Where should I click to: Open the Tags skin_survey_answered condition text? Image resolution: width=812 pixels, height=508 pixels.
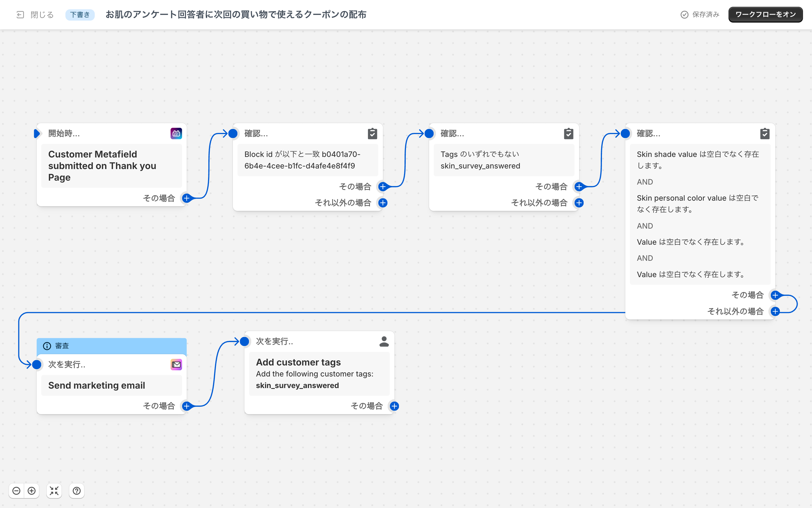(504, 160)
